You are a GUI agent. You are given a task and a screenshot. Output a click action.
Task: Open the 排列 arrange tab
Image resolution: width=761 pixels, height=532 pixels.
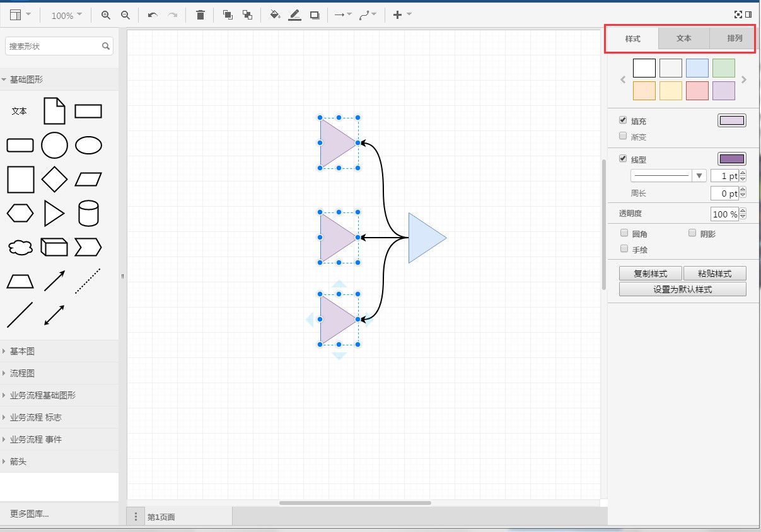point(735,38)
